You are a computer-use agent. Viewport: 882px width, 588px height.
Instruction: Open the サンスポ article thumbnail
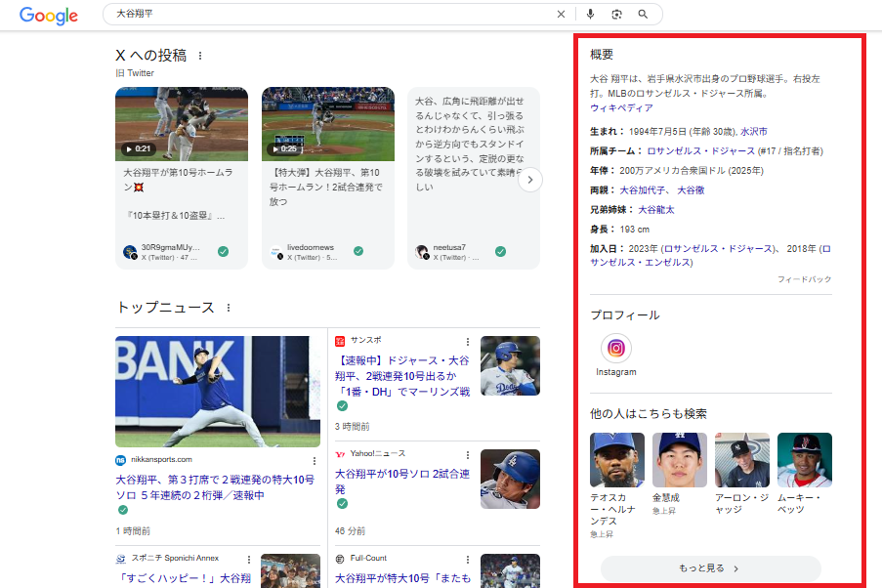point(510,365)
